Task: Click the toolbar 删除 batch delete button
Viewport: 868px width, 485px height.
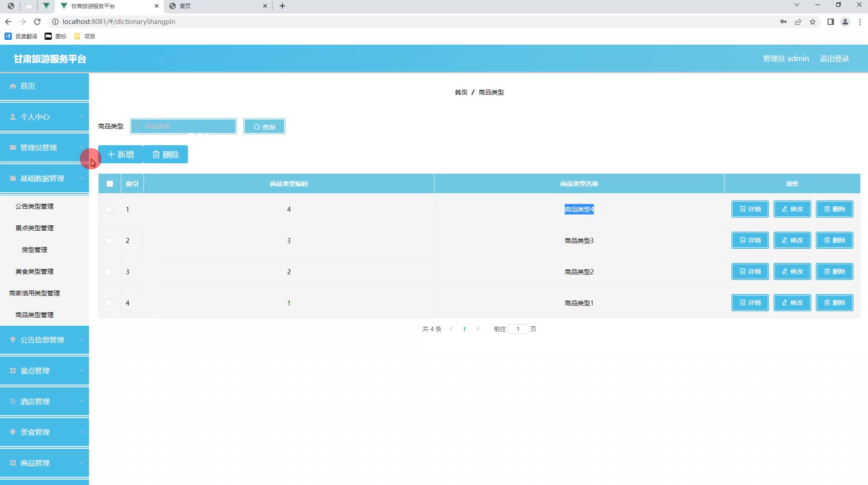Action: [x=165, y=154]
